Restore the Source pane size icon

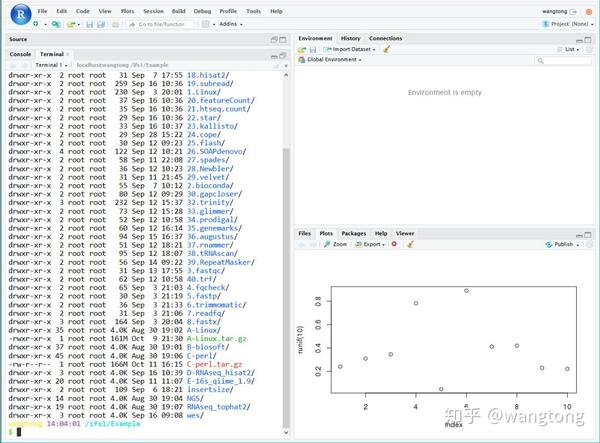click(274, 39)
